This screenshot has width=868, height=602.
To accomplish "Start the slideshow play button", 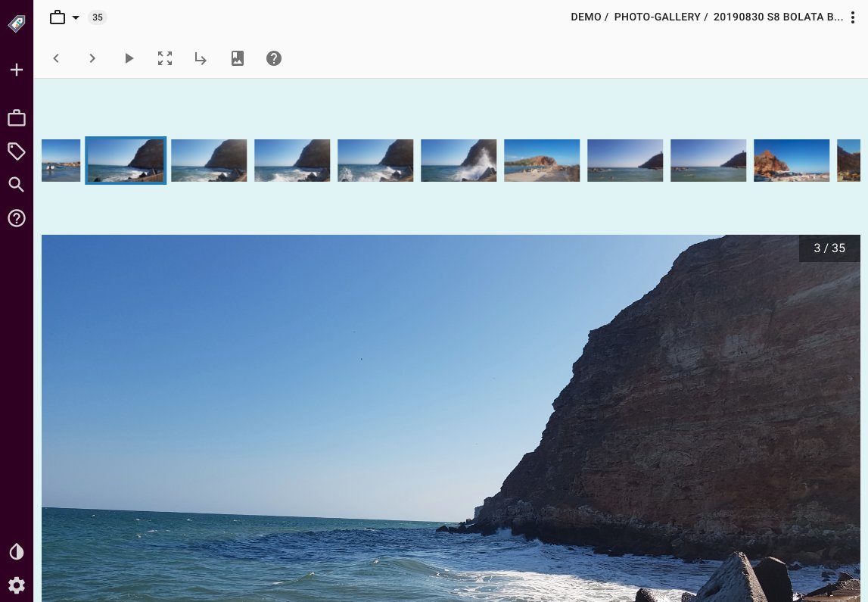I will [129, 58].
